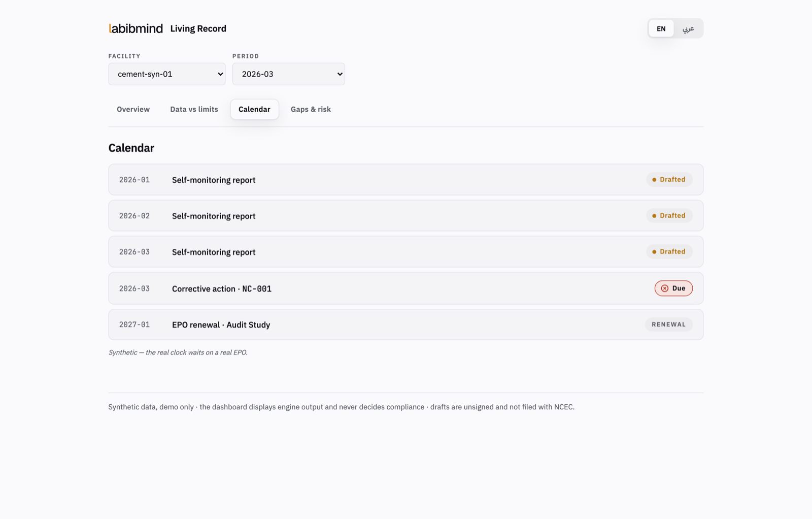Switch language to EN
812x519 pixels.
[661, 28]
